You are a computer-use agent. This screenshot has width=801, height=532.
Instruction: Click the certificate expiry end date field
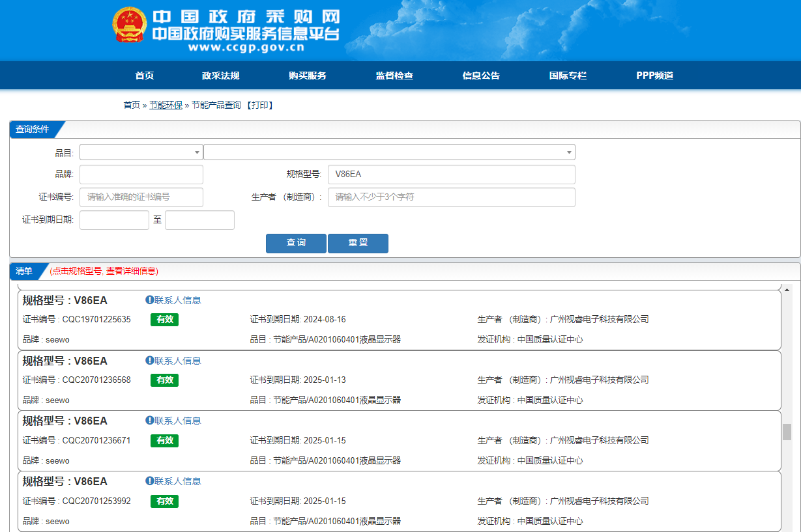[199, 220]
